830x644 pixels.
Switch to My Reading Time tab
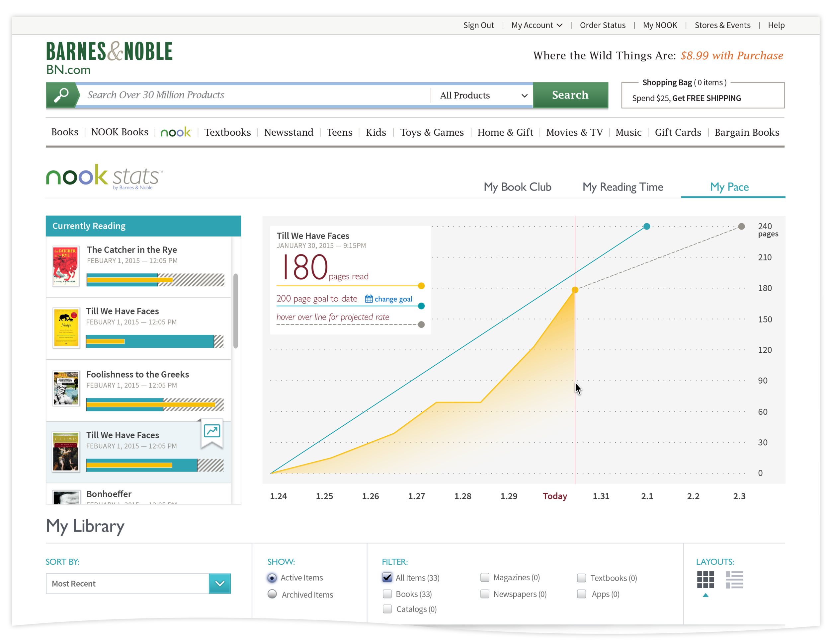coord(623,187)
